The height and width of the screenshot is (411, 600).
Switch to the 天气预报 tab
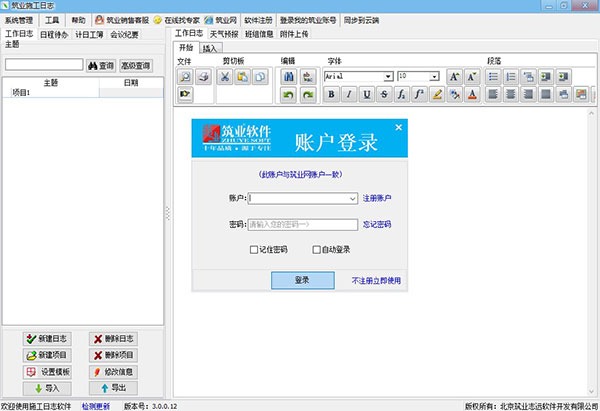click(x=224, y=34)
